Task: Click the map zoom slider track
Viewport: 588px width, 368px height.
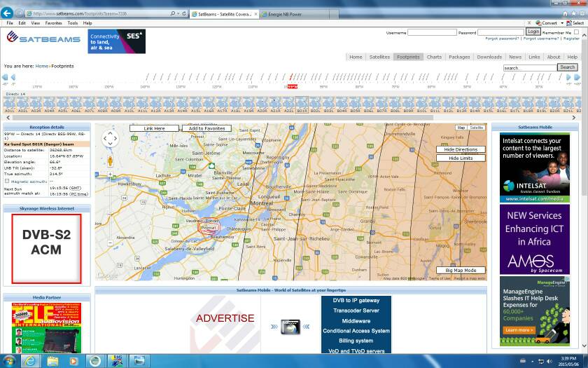Action: tap(110, 208)
